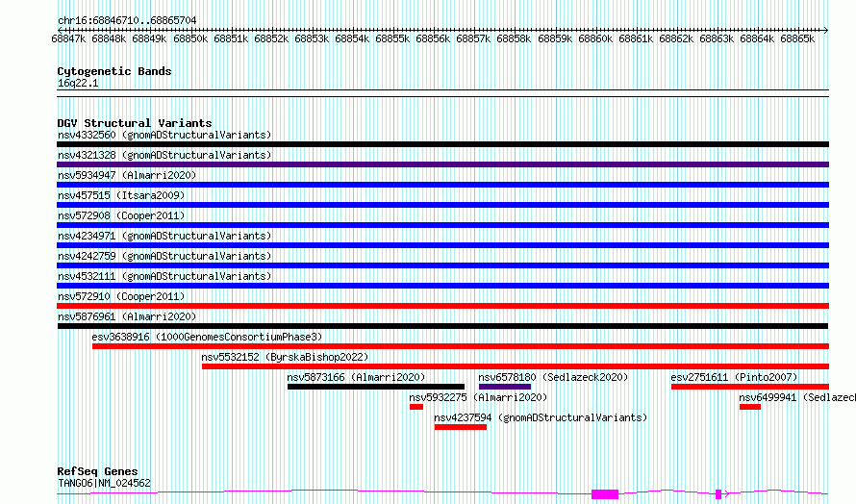
Task: Click the esv3638916 1000Genomes variant label
Action: tap(207, 337)
